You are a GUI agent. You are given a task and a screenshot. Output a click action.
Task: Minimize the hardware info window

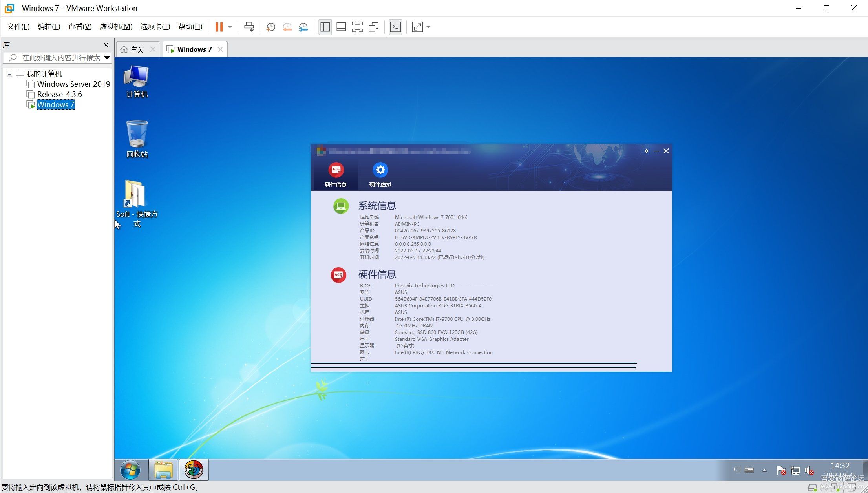(656, 151)
